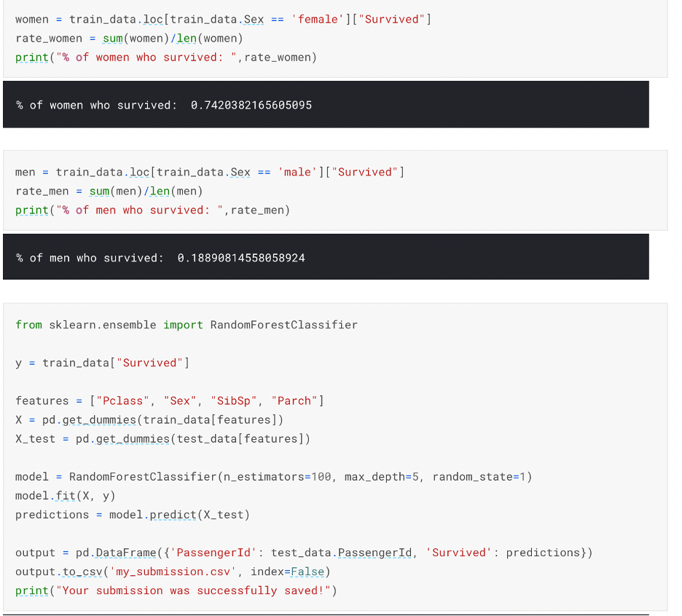The width and height of the screenshot is (682, 616).
Task: Click the X = pd.get_dummies line
Action: point(149,419)
